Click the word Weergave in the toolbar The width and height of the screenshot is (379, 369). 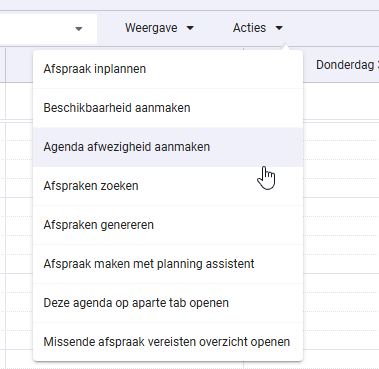click(151, 28)
